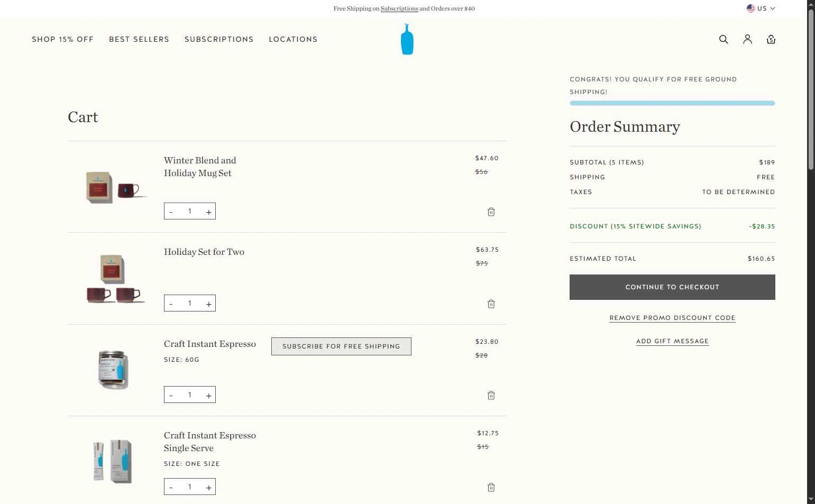Image resolution: width=815 pixels, height=504 pixels.
Task: Click the Blue Bottle logo
Action: click(x=407, y=39)
